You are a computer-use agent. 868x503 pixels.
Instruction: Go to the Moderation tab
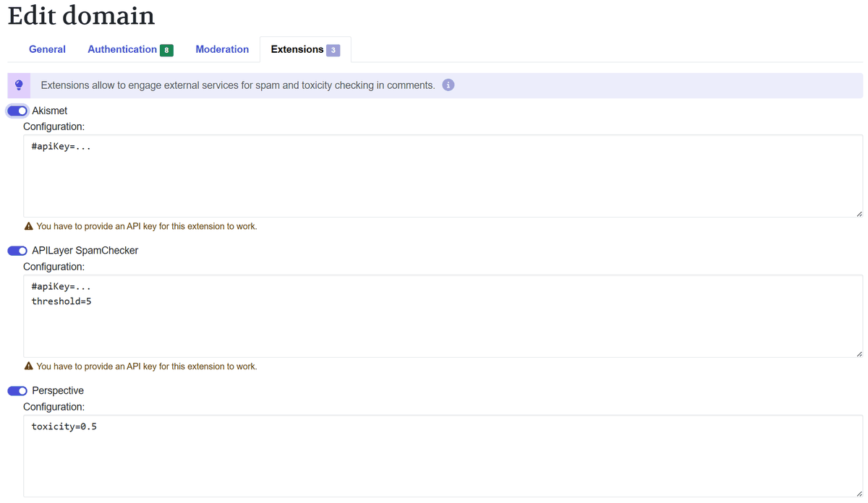point(222,49)
